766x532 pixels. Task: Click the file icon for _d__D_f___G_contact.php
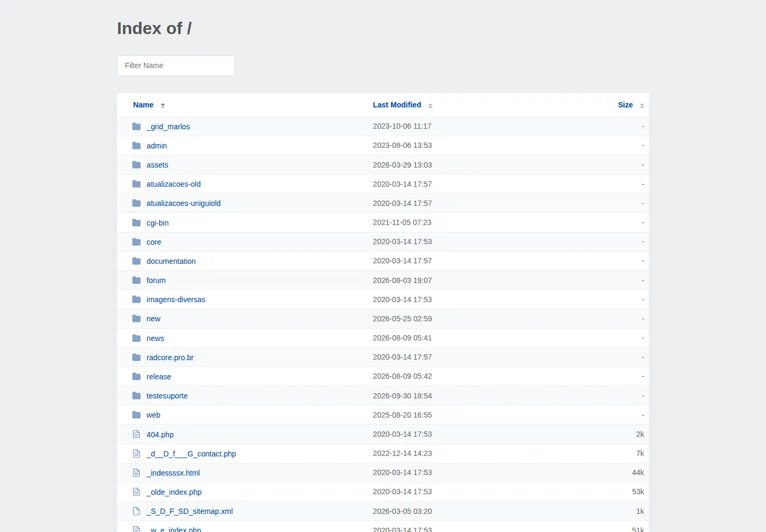tap(137, 454)
